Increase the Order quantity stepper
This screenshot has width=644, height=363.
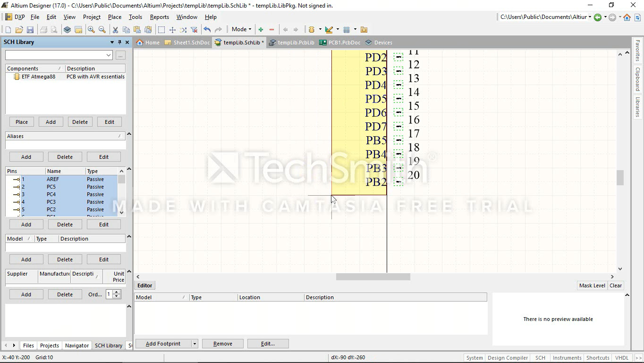tap(117, 292)
